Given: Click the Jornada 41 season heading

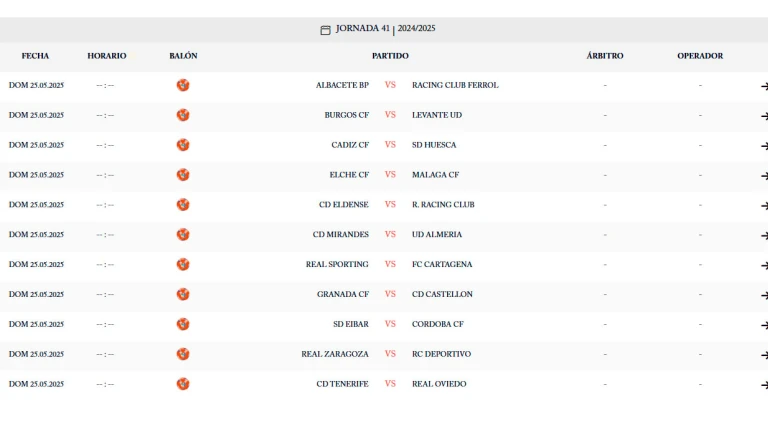Looking at the screenshot, I should tap(385, 28).
